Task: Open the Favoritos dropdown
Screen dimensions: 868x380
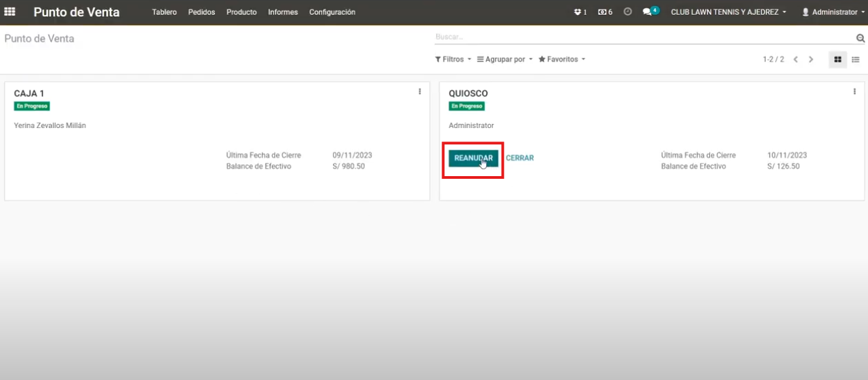Action: click(561, 60)
